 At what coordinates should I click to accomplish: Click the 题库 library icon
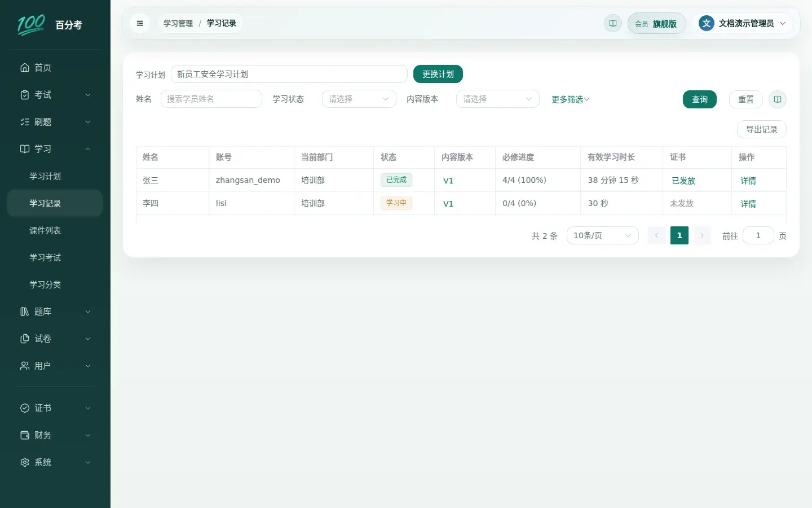[25, 312]
